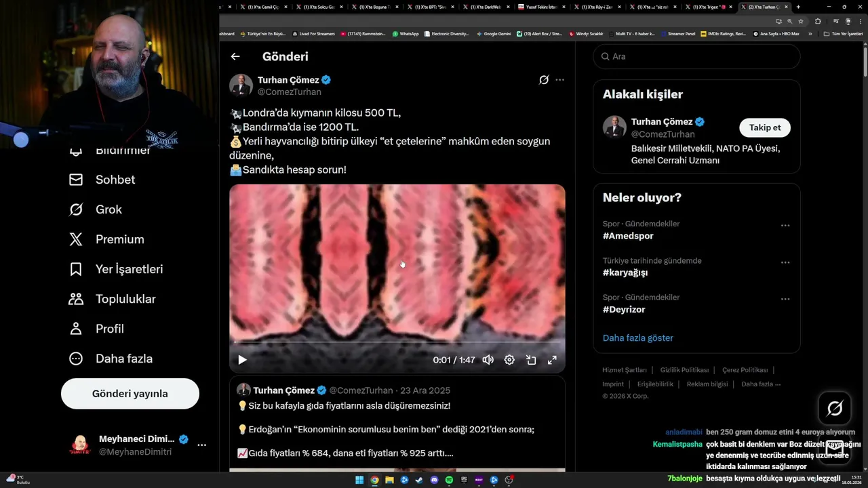Expand the Daha fazla sidebar menu
The width and height of the screenshot is (868, 488).
pyautogui.click(x=111, y=359)
